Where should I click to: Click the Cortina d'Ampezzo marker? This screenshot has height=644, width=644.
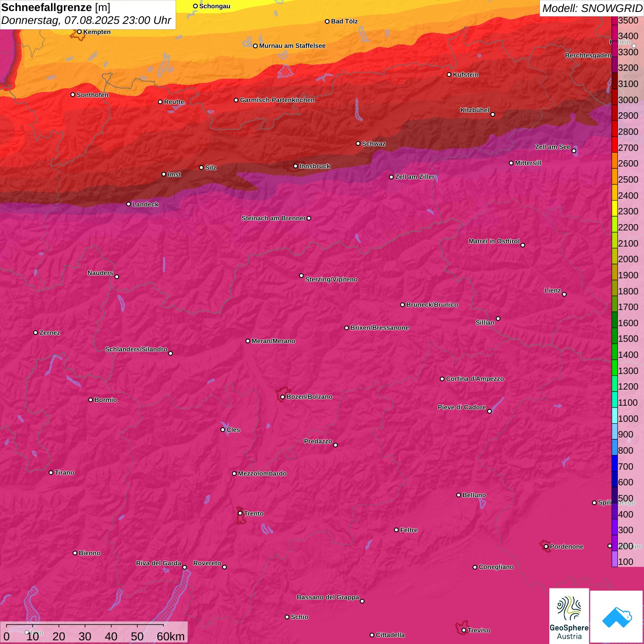tap(443, 379)
